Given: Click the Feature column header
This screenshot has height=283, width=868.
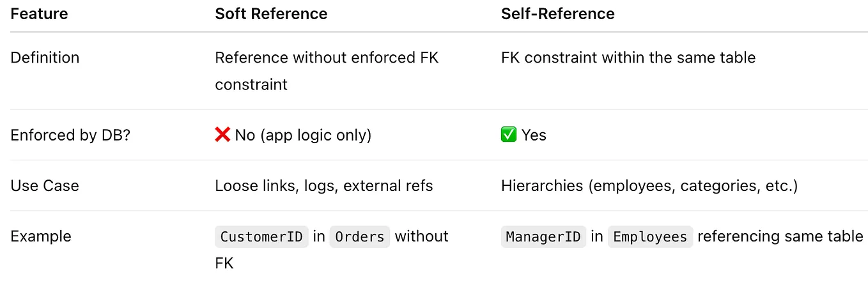Looking at the screenshot, I should pyautogui.click(x=39, y=14).
